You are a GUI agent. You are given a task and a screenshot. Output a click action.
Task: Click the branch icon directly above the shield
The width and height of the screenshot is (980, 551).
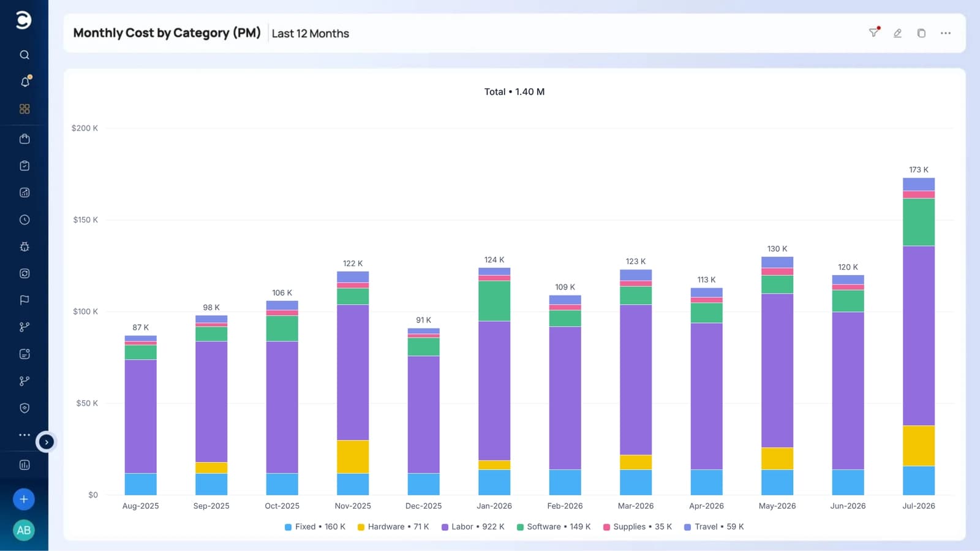pos(24,381)
